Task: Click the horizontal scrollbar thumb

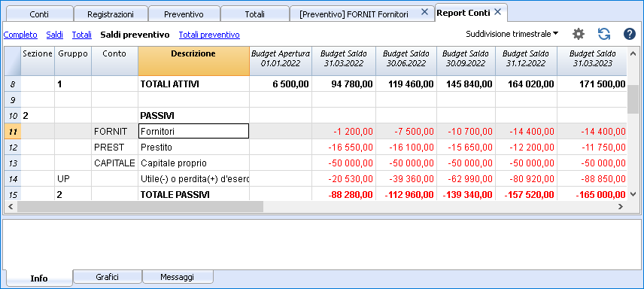Action: click(x=140, y=207)
